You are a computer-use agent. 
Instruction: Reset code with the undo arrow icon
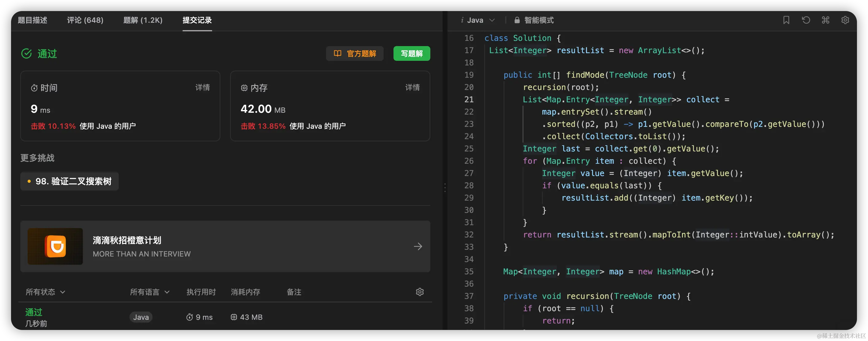pos(806,20)
